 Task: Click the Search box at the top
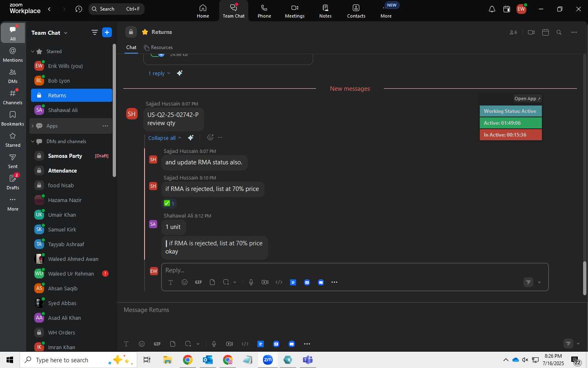pos(116,9)
